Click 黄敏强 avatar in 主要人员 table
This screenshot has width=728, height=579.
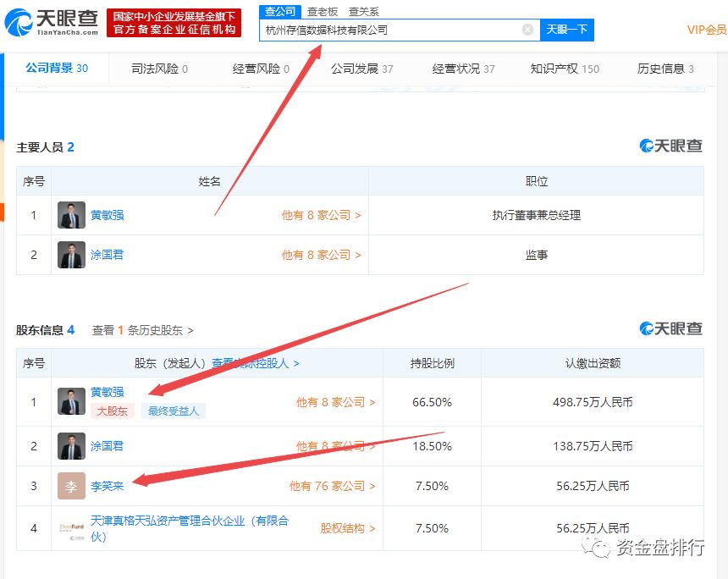coord(71,215)
